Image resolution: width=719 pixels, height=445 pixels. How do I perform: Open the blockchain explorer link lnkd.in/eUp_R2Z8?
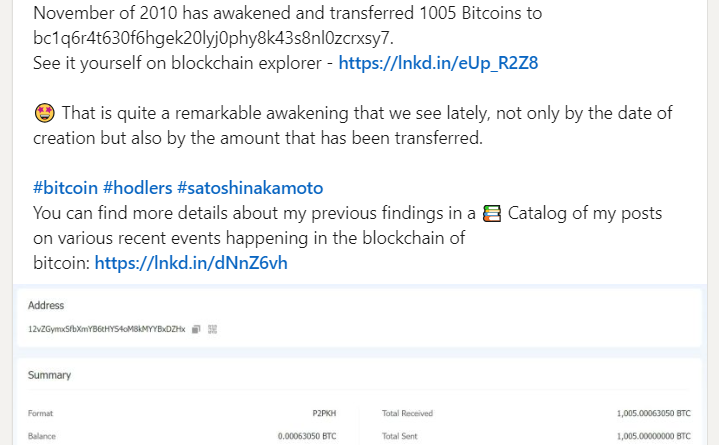coord(439,64)
